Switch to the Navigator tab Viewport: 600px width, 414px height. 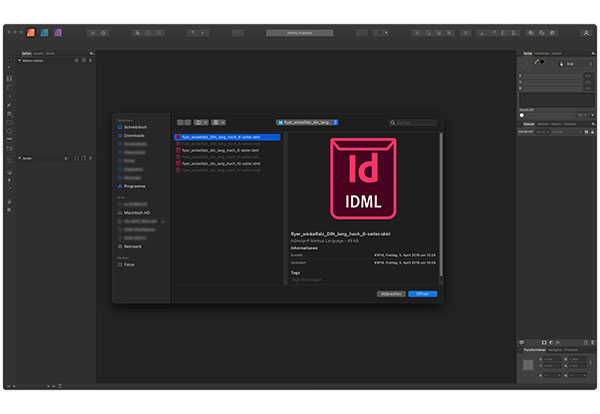pyautogui.click(x=555, y=350)
